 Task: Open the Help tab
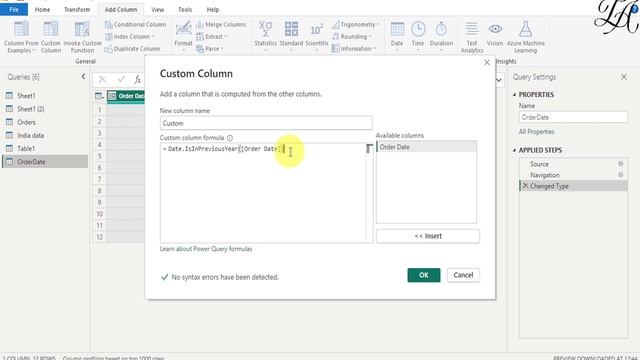[x=213, y=9]
